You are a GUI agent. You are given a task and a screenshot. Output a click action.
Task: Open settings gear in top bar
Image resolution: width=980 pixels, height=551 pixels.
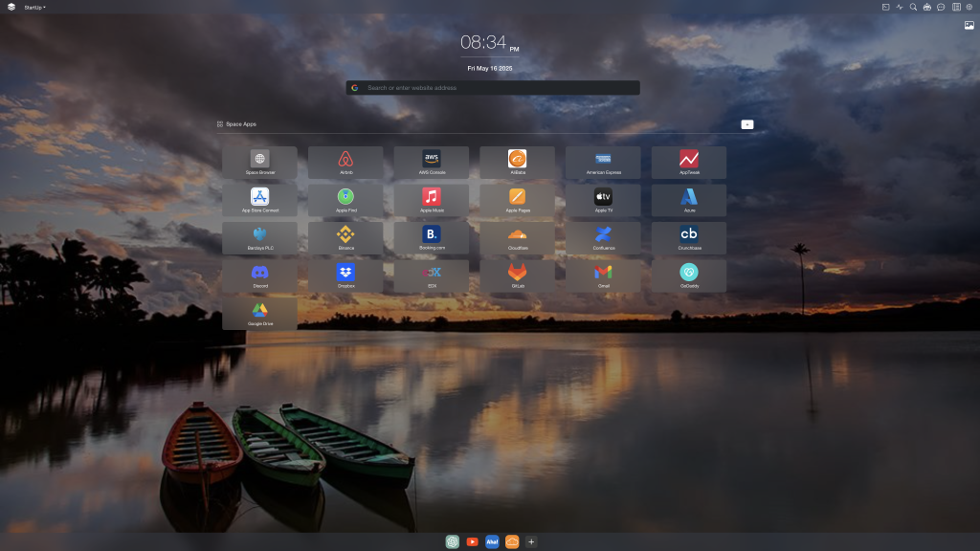tap(969, 7)
